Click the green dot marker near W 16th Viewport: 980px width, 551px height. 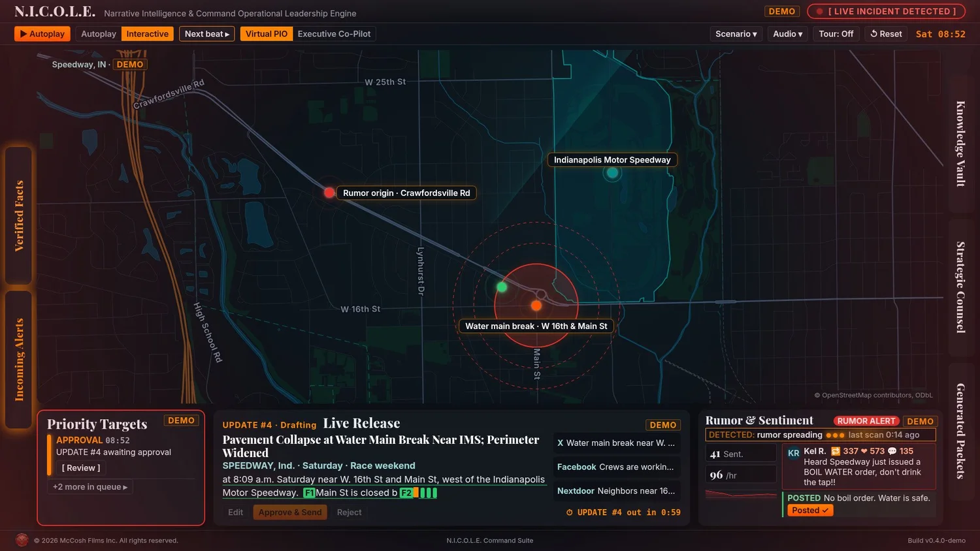pos(502,287)
